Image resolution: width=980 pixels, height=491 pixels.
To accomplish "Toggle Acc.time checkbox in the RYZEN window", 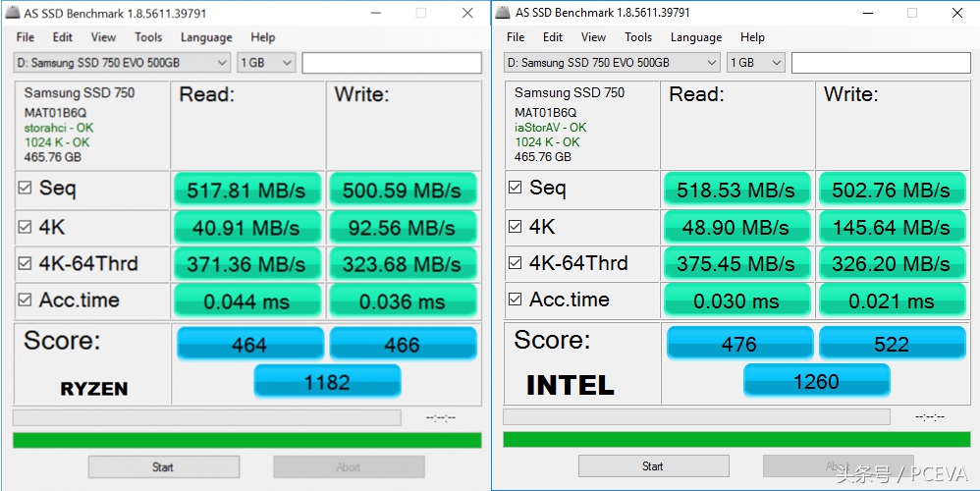I will [x=25, y=300].
